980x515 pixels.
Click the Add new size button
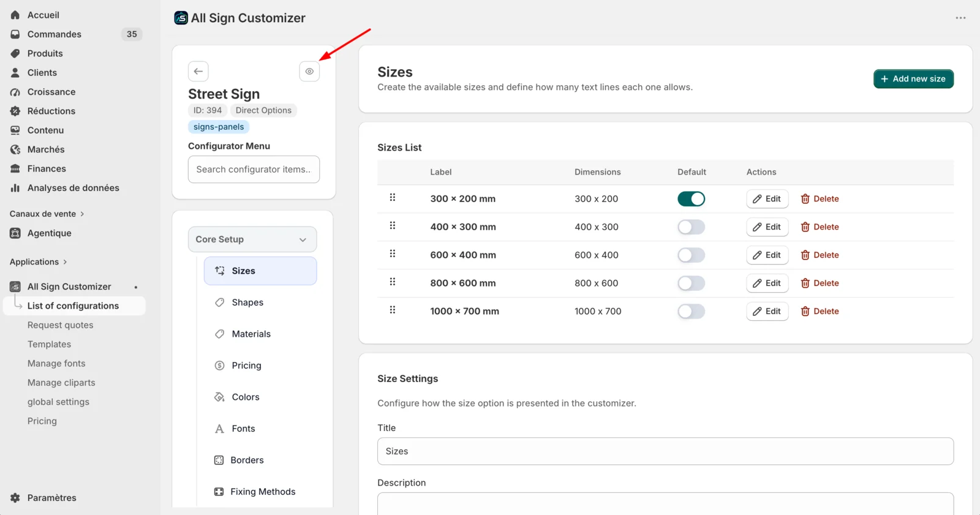click(913, 79)
